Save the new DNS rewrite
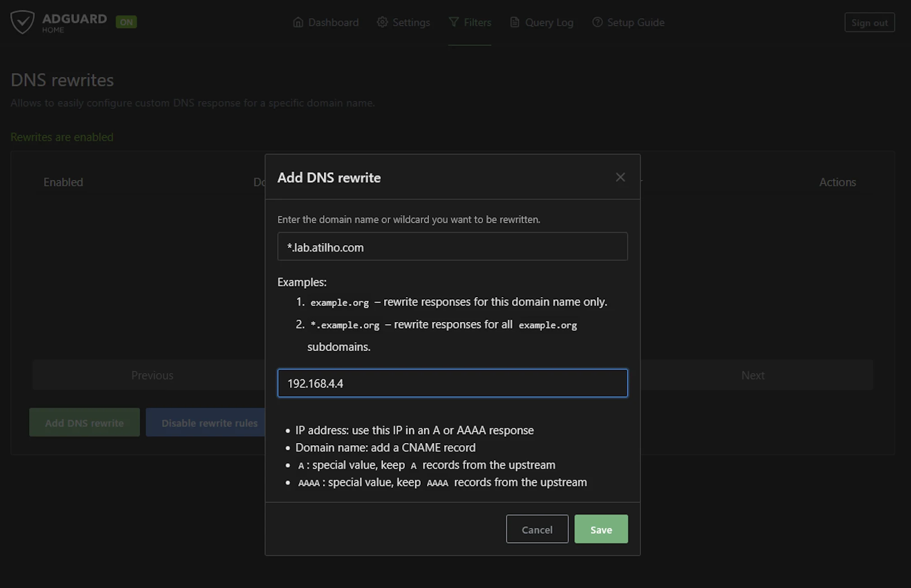 pyautogui.click(x=601, y=529)
